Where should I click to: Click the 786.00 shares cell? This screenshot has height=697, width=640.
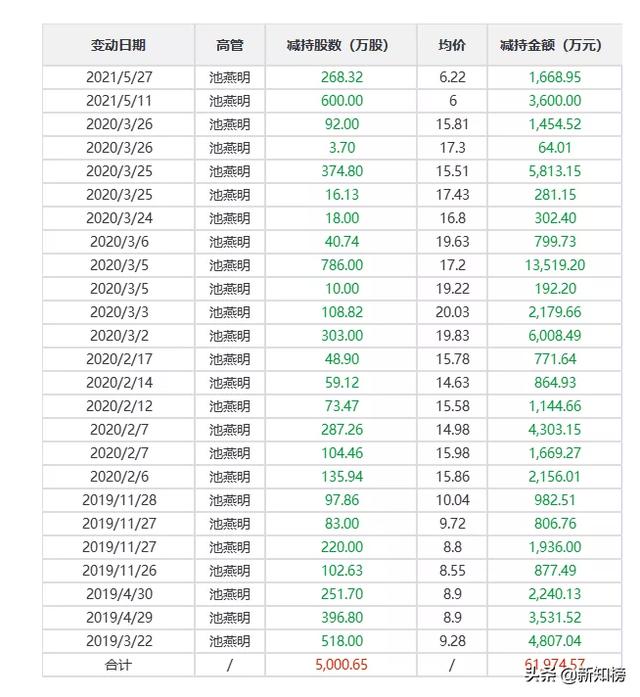pos(341,265)
